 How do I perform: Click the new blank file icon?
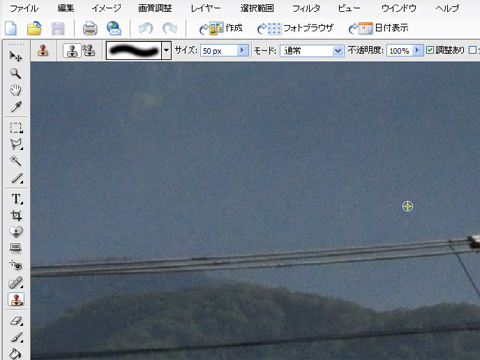click(x=11, y=28)
